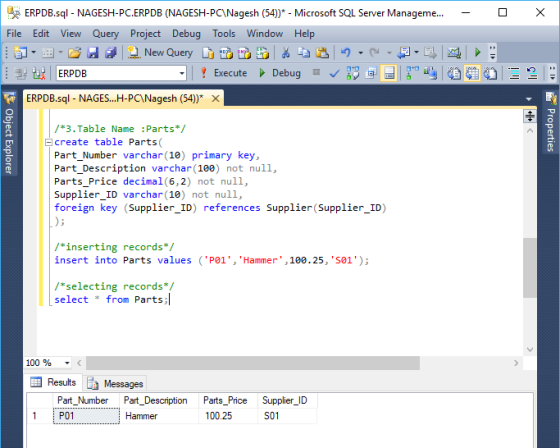
Task: Click the editor horizontal scrollbar thumb
Action: pyautogui.click(x=252, y=363)
